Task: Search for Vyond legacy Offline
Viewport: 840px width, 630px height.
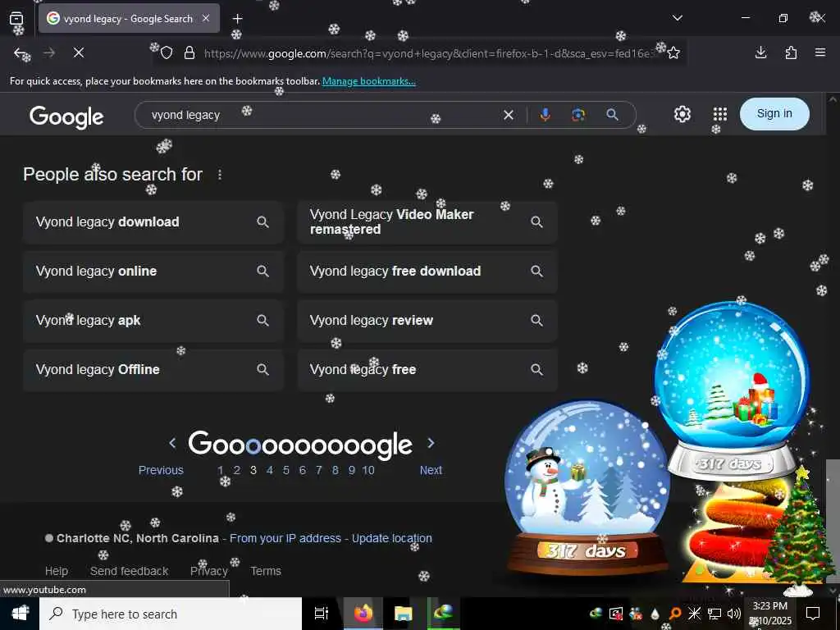Action: coord(153,370)
